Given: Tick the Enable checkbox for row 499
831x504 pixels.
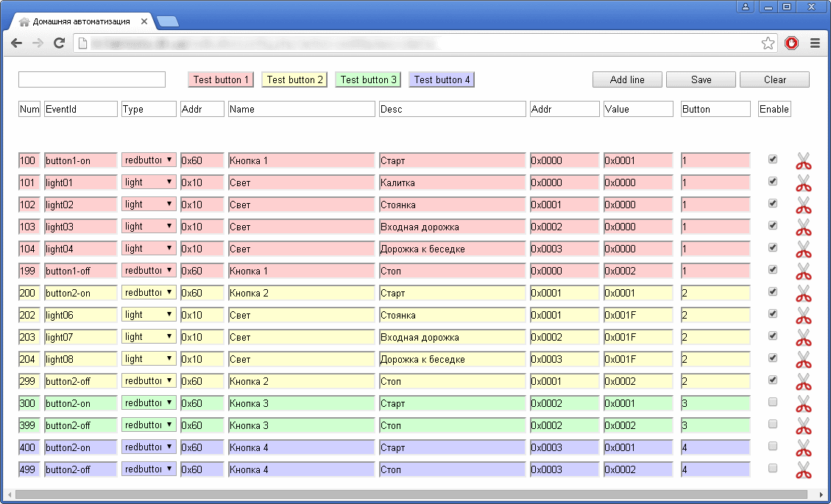Looking at the screenshot, I should [773, 469].
